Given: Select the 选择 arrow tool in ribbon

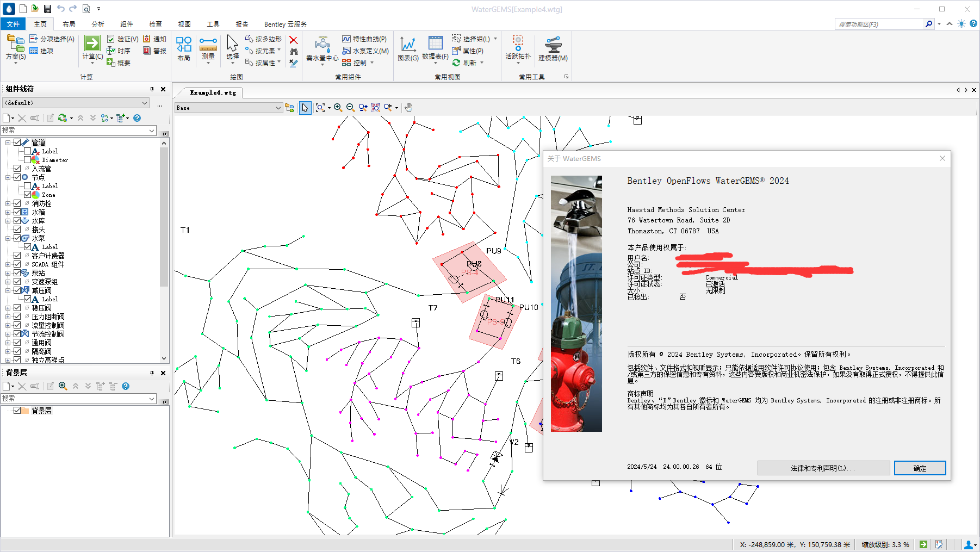Looking at the screenshot, I should pyautogui.click(x=232, y=43).
